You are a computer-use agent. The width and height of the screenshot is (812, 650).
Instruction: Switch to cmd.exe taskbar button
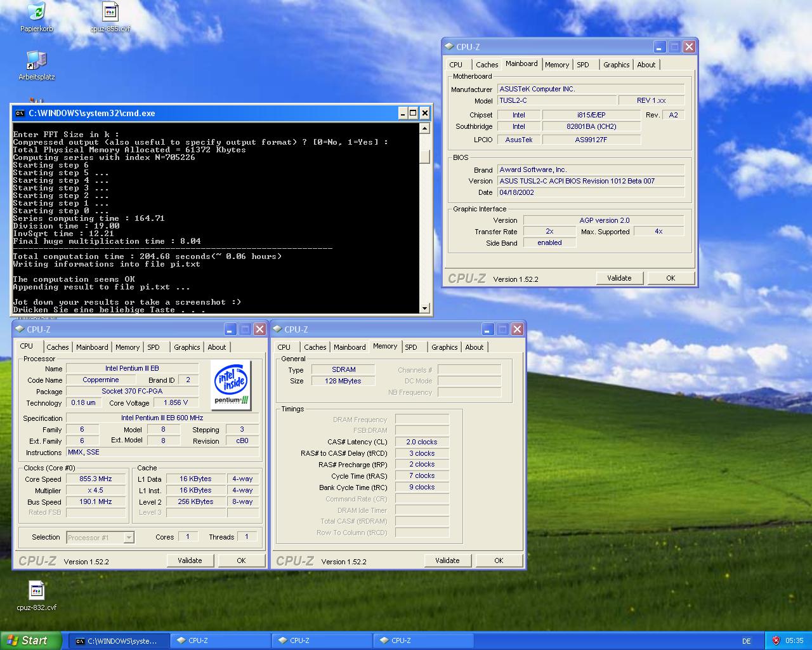(119, 640)
